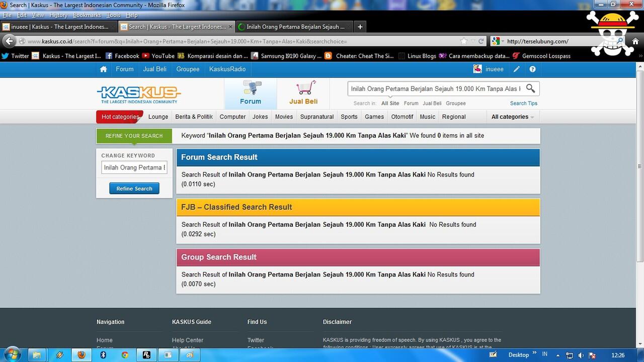644x362 pixels.
Task: Open the Linux Blogs bookmark
Action: 417,56
